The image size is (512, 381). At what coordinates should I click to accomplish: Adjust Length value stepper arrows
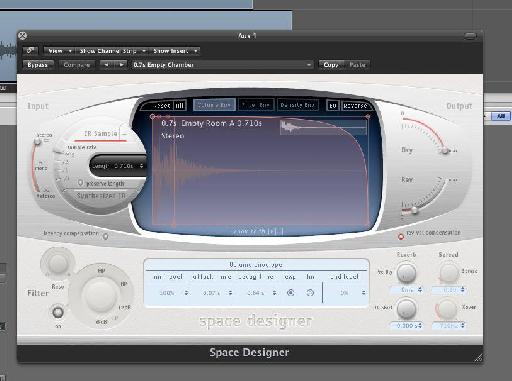[142, 166]
